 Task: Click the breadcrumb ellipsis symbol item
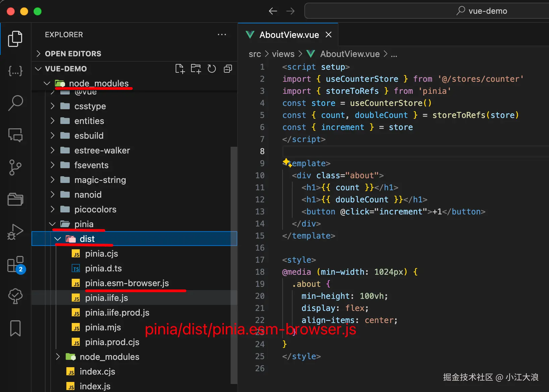394,54
